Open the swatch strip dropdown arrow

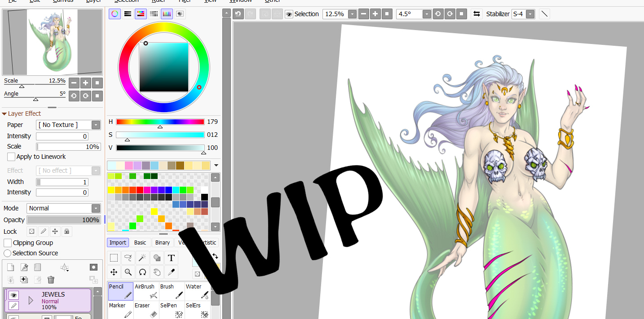point(216,166)
